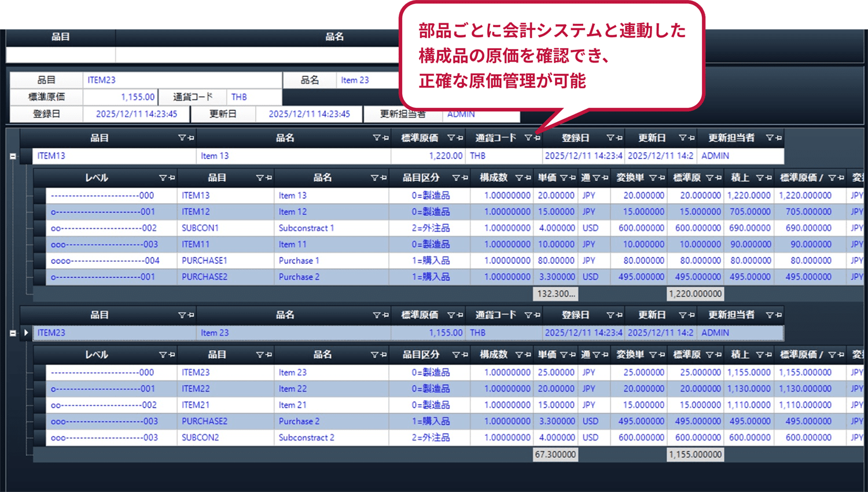The height and width of the screenshot is (492, 868).
Task: Click the 通貨コード field showing THB in form
Action: (253, 97)
